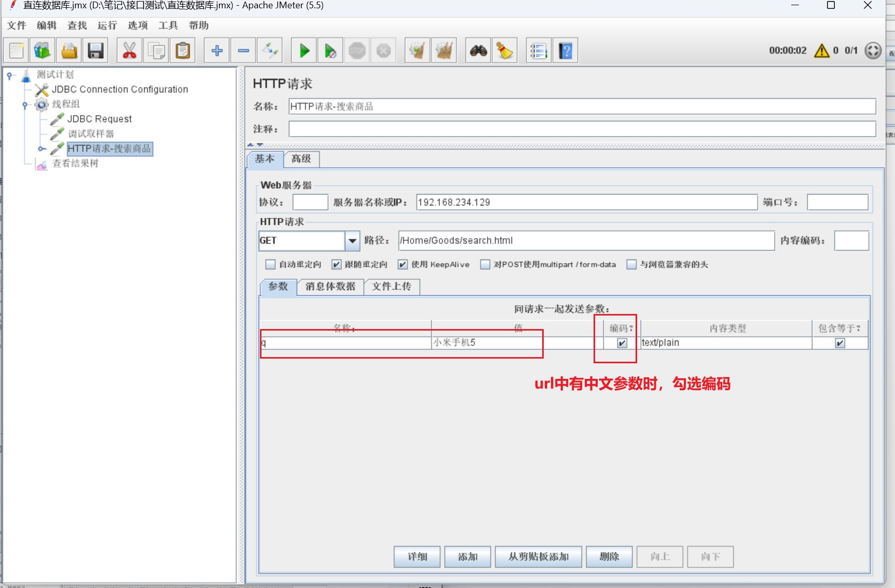Toggle 使用 KeepAlive checkbox
The width and height of the screenshot is (895, 588).
(x=403, y=265)
